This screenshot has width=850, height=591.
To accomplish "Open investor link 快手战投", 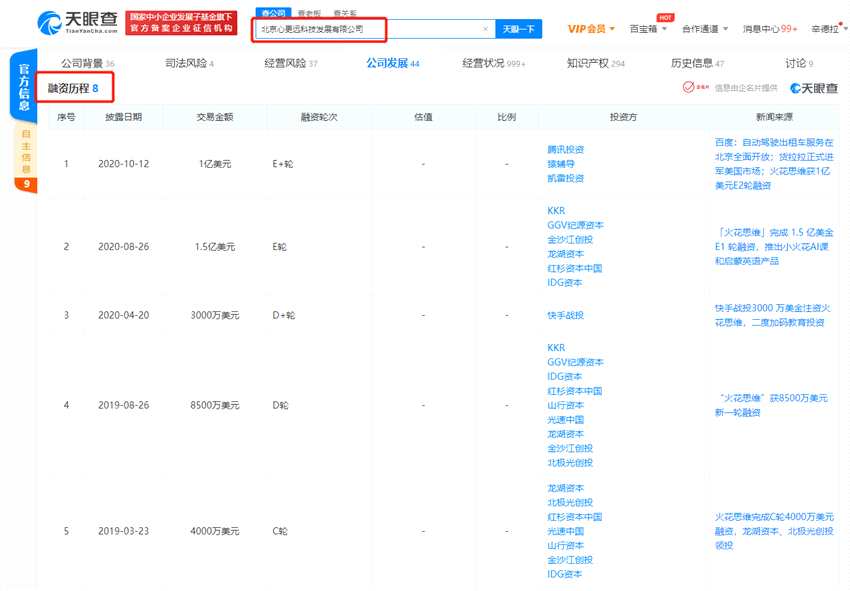I will pyautogui.click(x=565, y=315).
